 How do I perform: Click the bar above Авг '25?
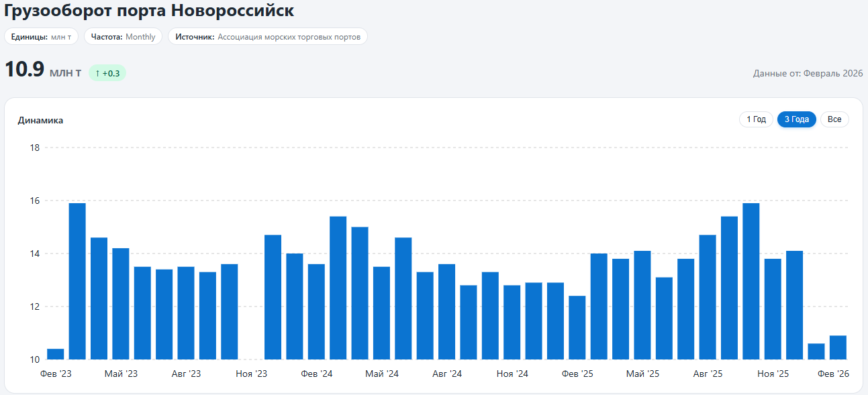pos(708,297)
